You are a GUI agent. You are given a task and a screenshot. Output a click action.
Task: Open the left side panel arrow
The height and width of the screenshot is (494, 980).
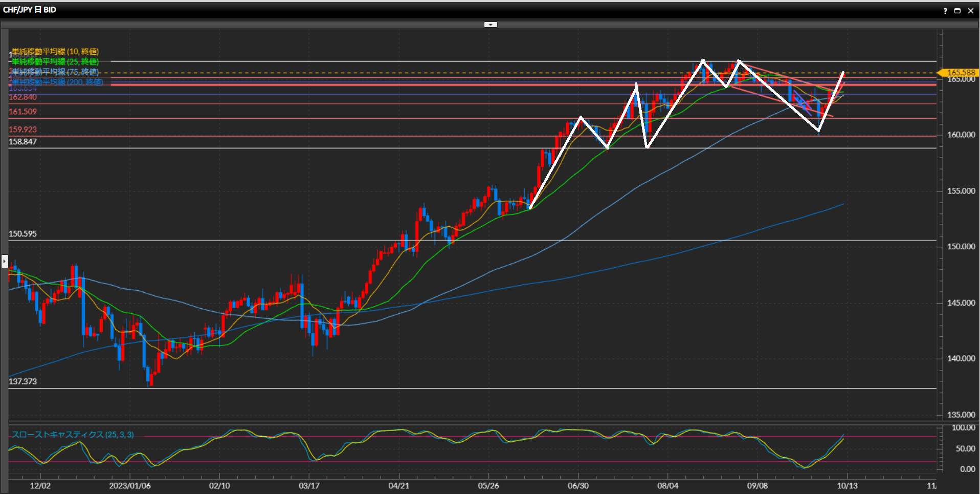click(x=5, y=261)
